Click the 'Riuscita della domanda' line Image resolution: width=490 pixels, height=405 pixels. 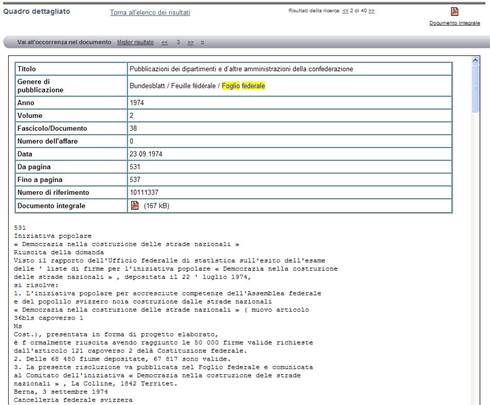[x=59, y=252]
